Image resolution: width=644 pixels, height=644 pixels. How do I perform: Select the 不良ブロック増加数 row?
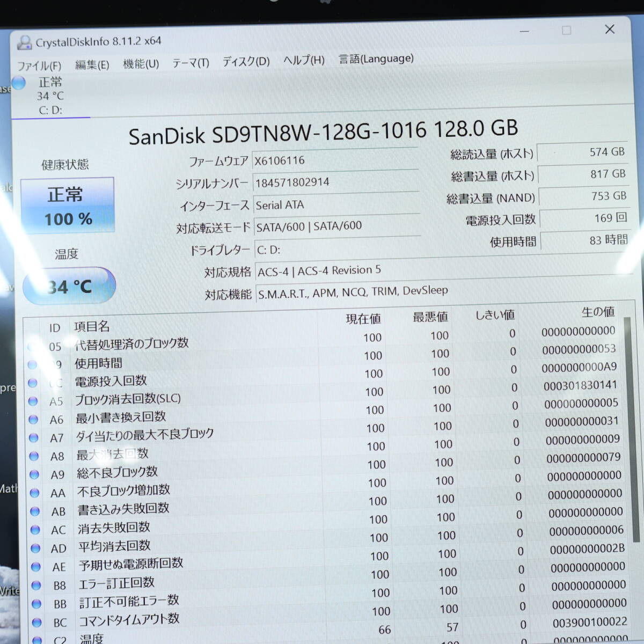click(x=326, y=486)
